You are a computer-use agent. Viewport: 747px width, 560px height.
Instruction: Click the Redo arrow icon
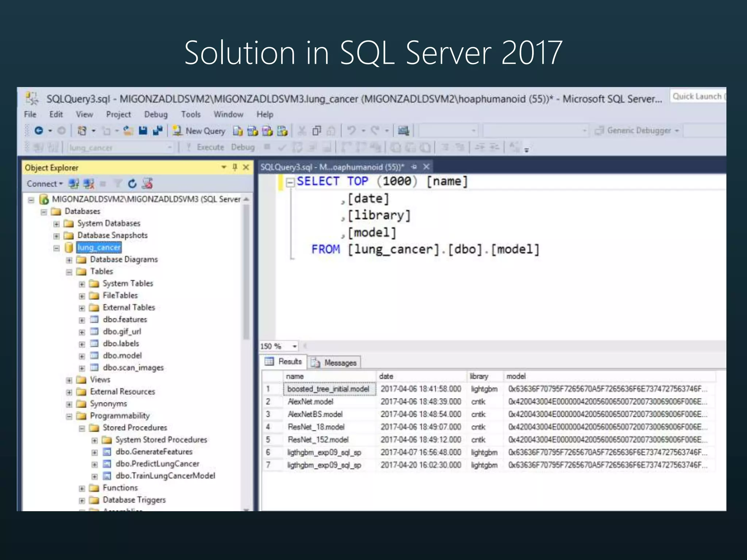click(x=375, y=131)
